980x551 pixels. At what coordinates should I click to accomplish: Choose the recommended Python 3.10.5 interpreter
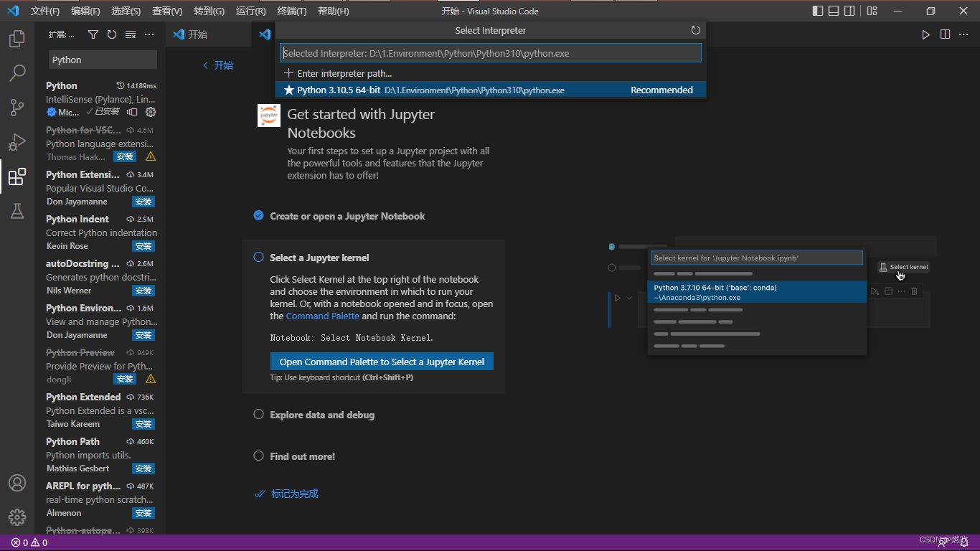click(x=430, y=90)
